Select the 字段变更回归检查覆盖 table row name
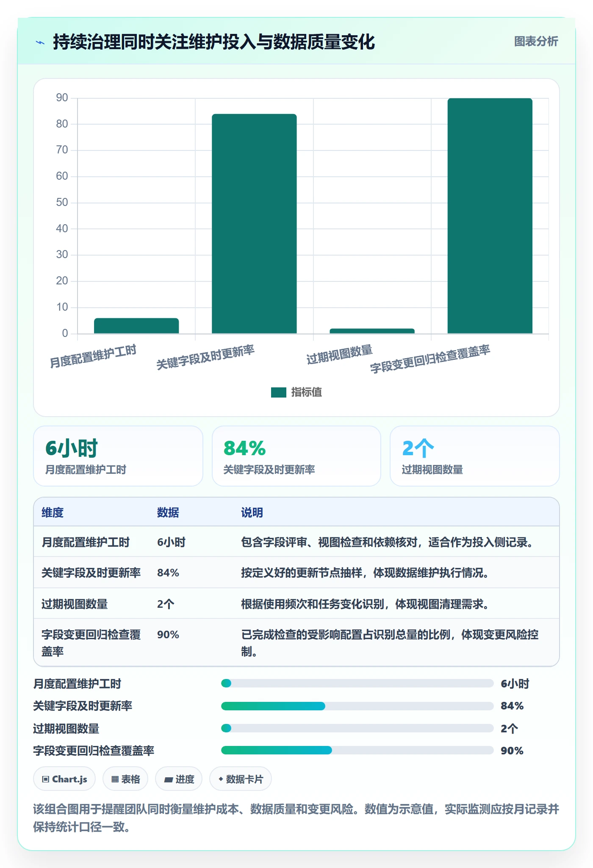593x868 pixels. tap(91, 643)
